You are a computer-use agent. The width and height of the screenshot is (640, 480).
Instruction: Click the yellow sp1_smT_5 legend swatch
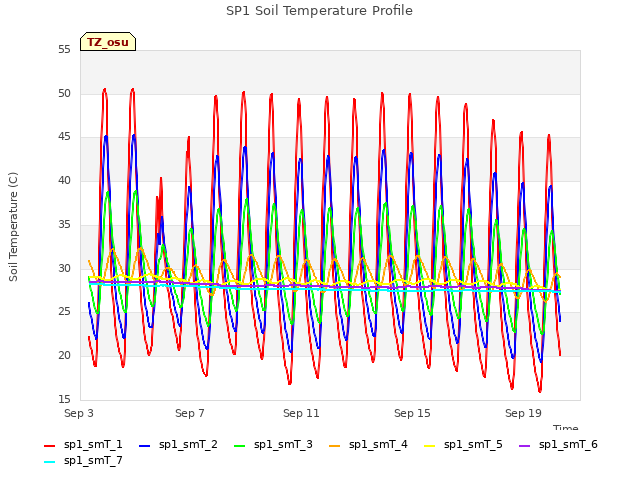429,446
